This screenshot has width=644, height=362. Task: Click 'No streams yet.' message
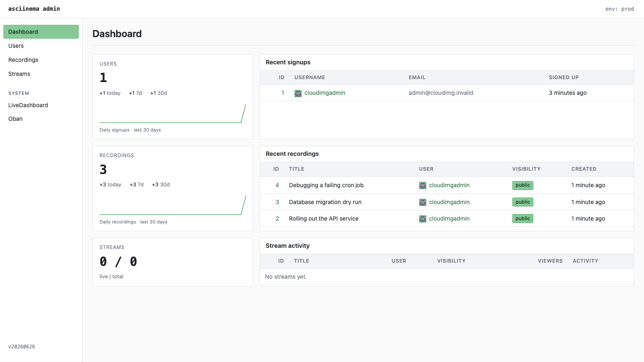click(x=286, y=277)
